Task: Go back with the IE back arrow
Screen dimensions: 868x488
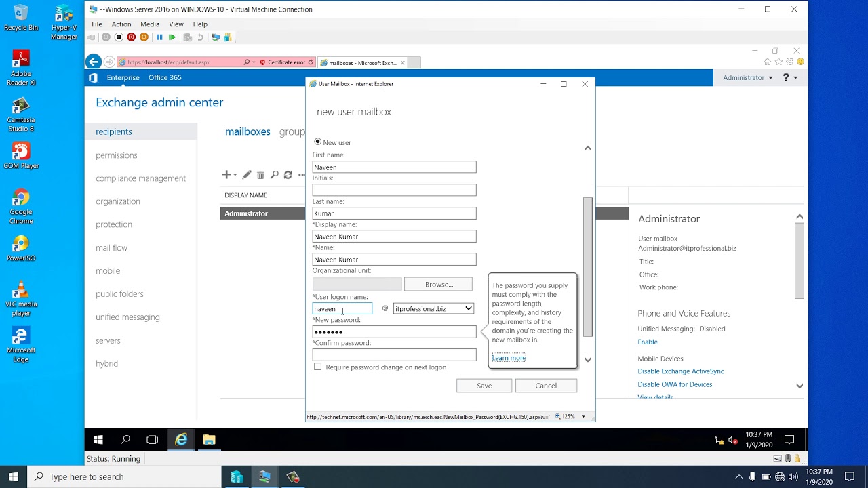Action: click(x=94, y=62)
